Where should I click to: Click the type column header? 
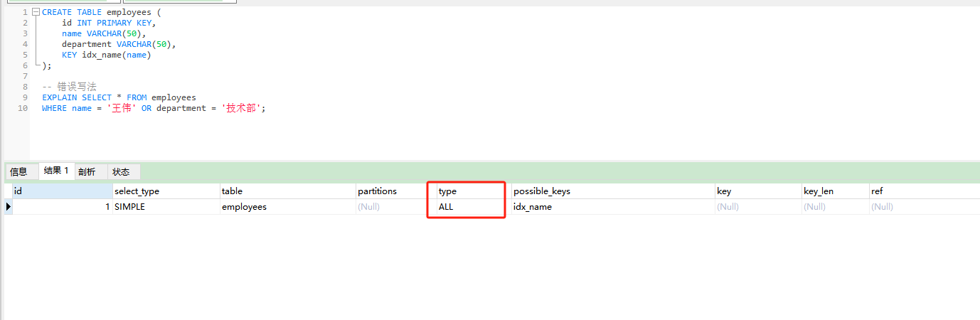[474, 191]
